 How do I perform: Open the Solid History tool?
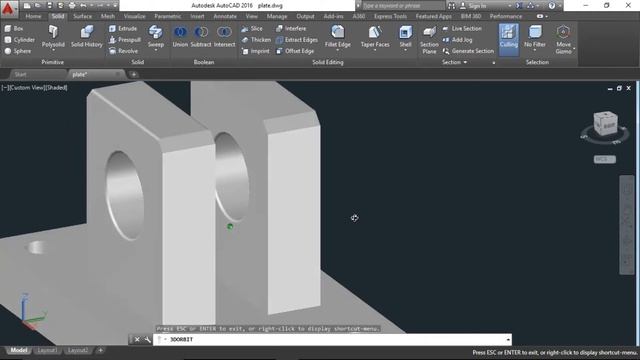[x=87, y=36]
